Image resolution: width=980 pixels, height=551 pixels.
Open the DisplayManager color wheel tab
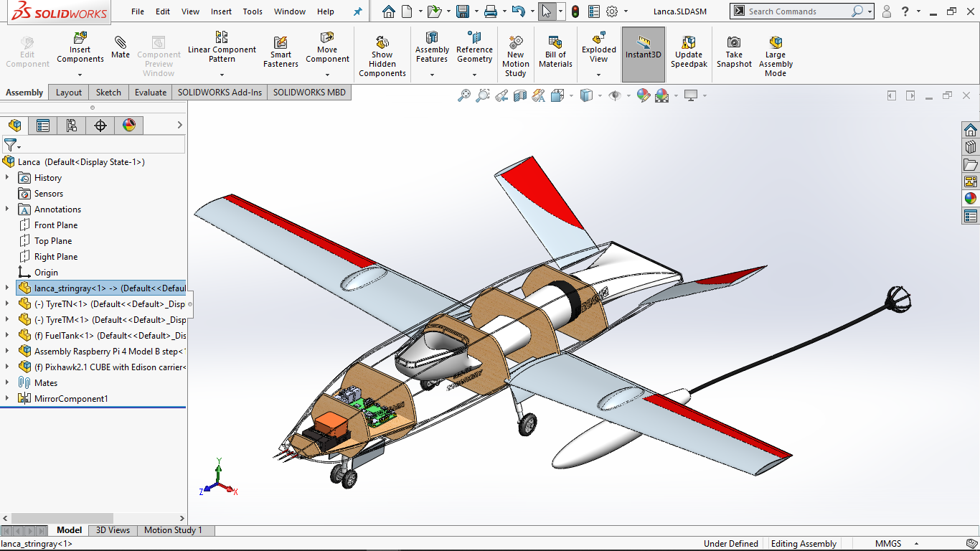click(x=129, y=126)
